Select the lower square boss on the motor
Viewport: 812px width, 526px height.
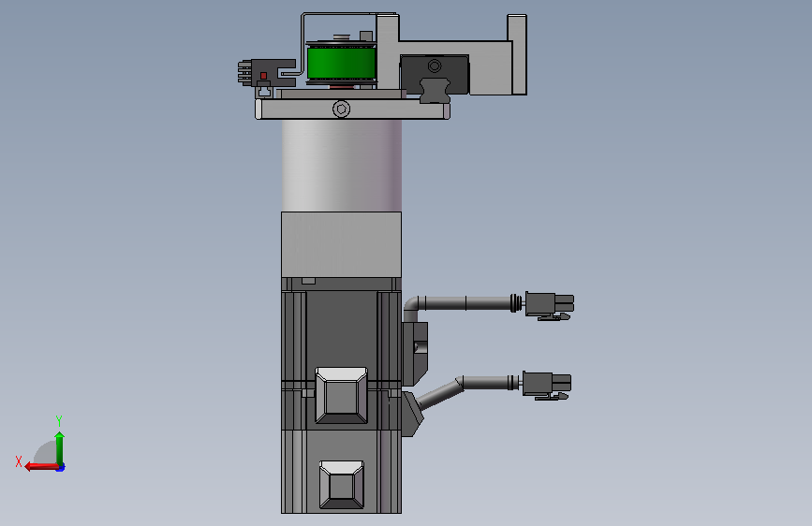[341, 485]
